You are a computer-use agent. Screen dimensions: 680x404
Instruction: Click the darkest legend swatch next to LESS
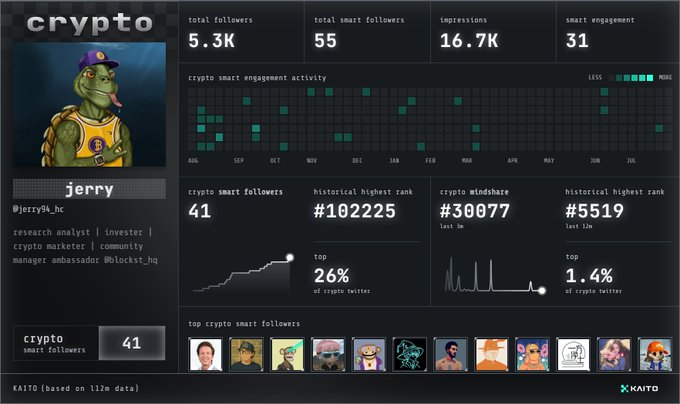tap(611, 78)
